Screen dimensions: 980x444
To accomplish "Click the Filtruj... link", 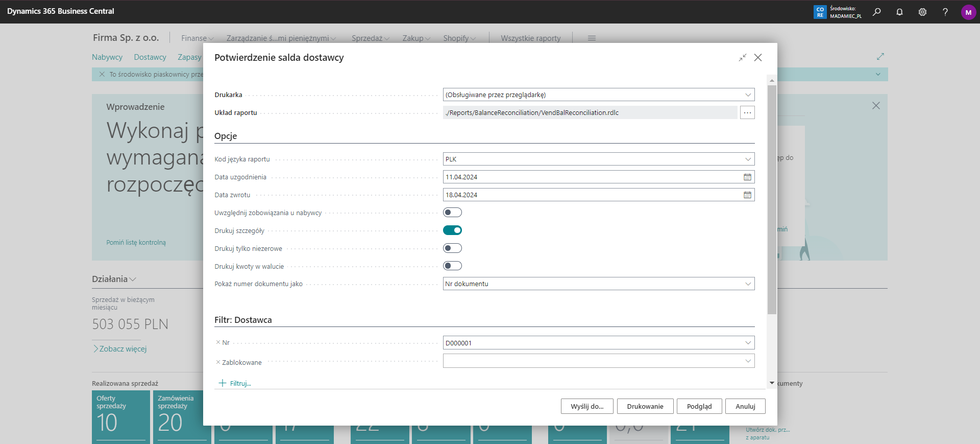I will [240, 383].
